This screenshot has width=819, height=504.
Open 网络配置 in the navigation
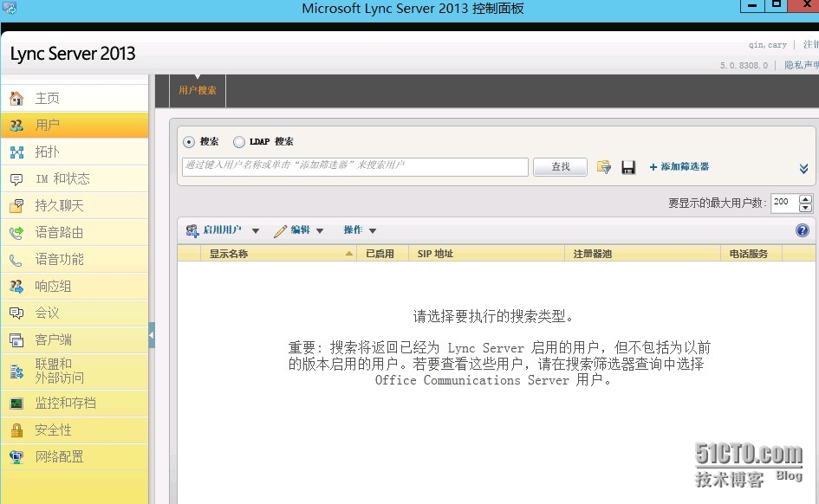(x=75, y=457)
